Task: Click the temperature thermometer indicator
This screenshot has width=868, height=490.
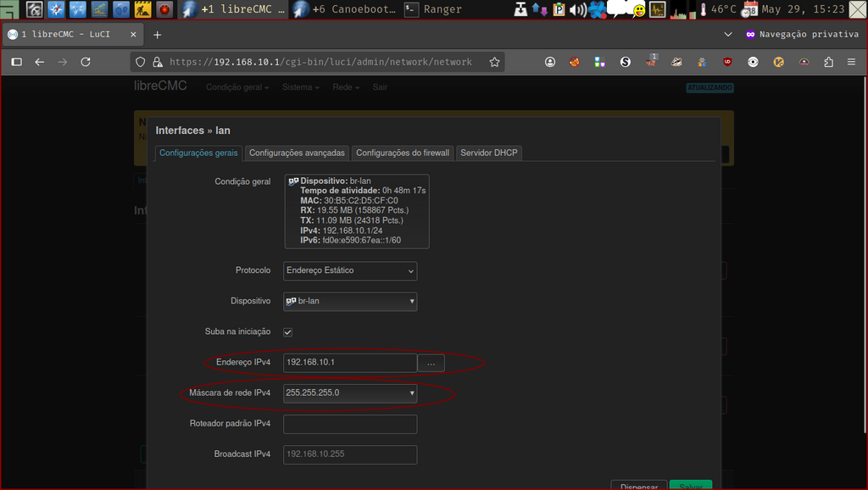Action: (x=704, y=9)
